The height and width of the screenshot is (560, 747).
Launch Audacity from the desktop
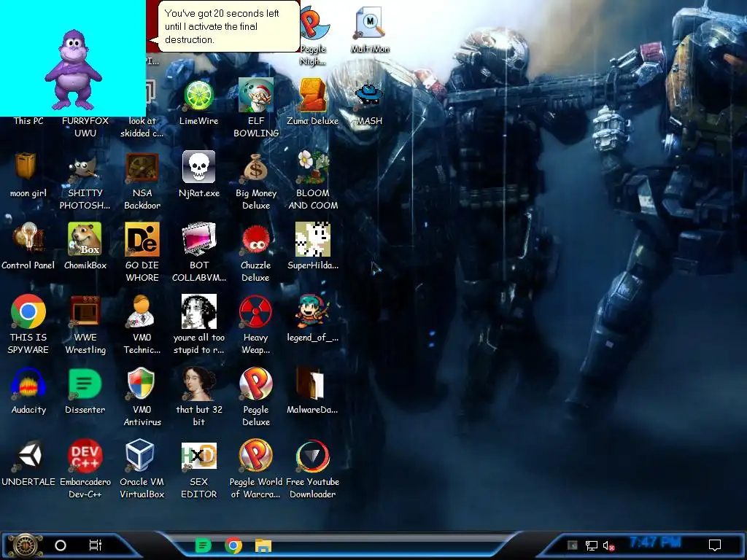point(28,384)
